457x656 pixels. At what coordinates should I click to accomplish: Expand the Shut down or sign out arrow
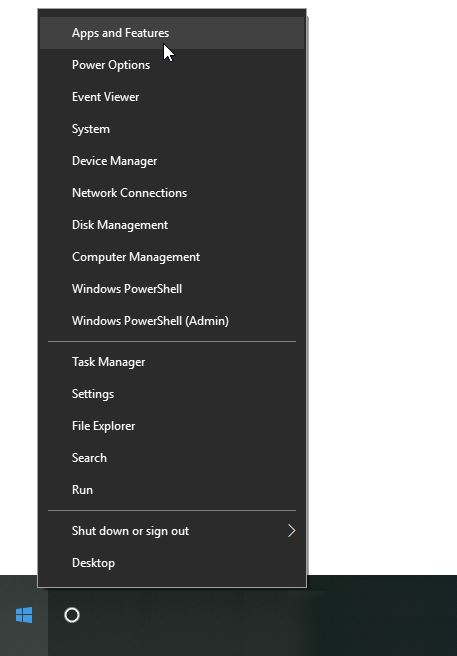tap(291, 531)
